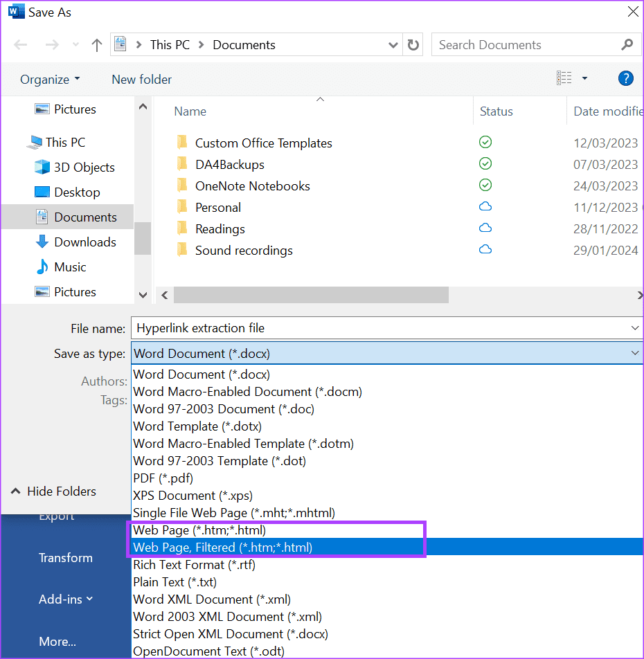Go up one folder level arrow
Image resolution: width=644 pixels, height=659 pixels.
point(97,44)
